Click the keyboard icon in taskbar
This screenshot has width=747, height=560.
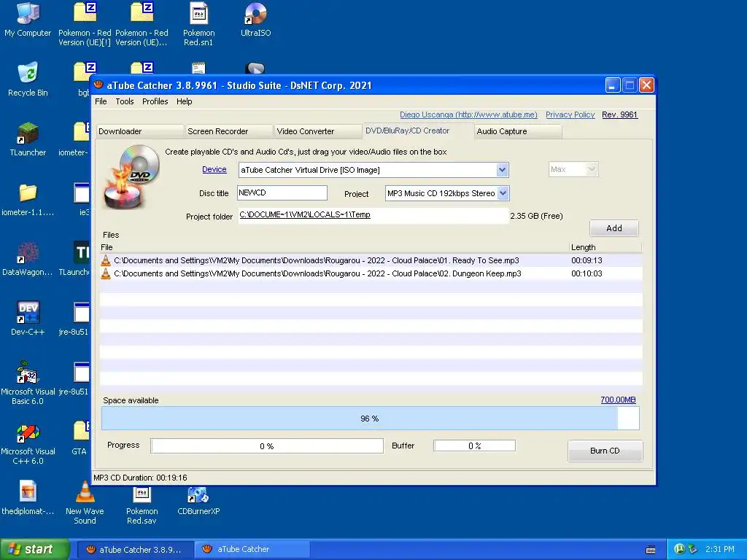pos(650,550)
